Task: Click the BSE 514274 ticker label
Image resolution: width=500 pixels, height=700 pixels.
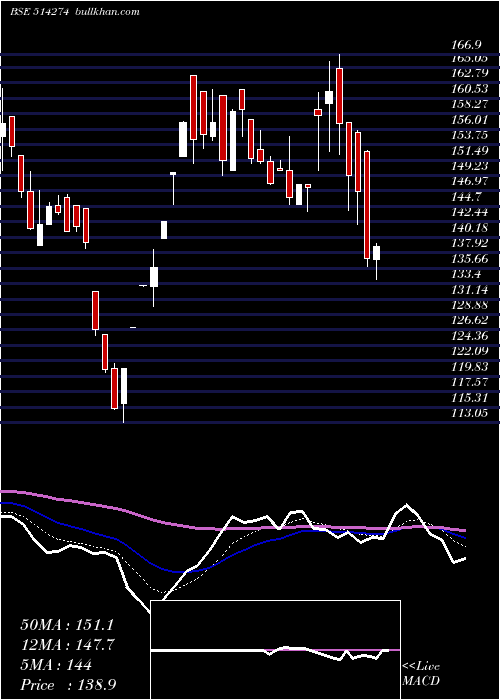Action: point(39,12)
